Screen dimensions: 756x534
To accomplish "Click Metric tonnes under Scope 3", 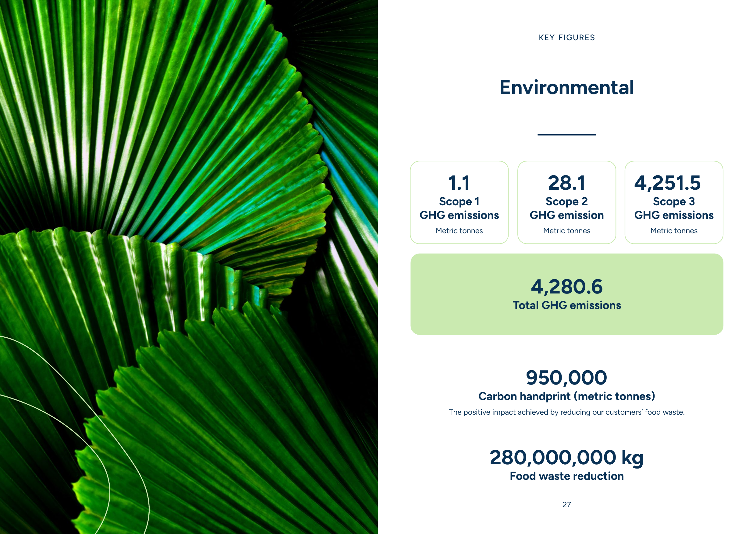I will tap(674, 231).
